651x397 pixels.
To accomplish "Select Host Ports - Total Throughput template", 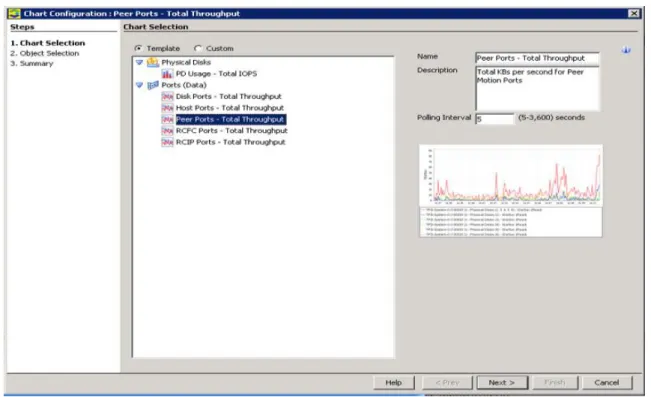I will coord(230,108).
